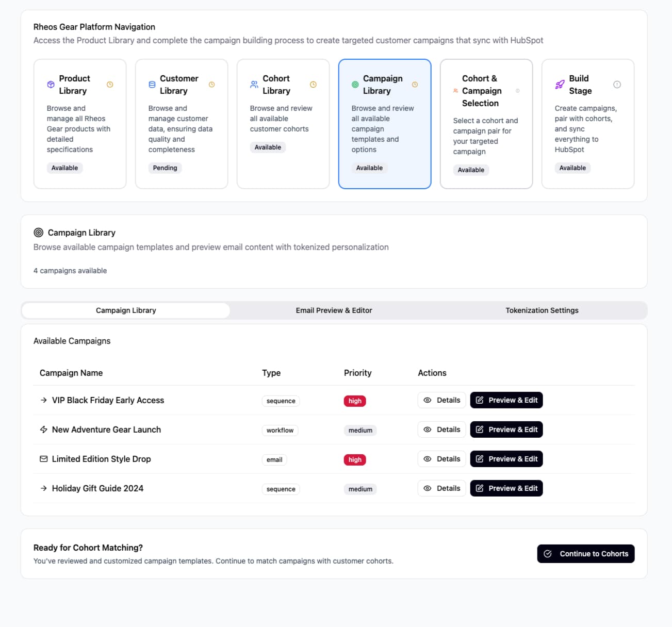
Task: Click the high priority badge for VIP Black Friday
Action: tap(355, 401)
